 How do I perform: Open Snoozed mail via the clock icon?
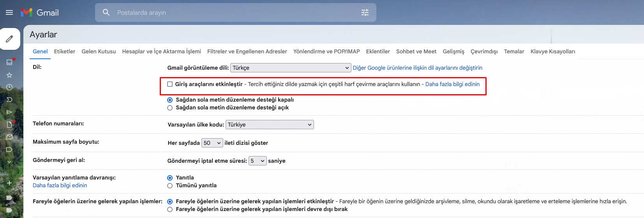[x=10, y=87]
